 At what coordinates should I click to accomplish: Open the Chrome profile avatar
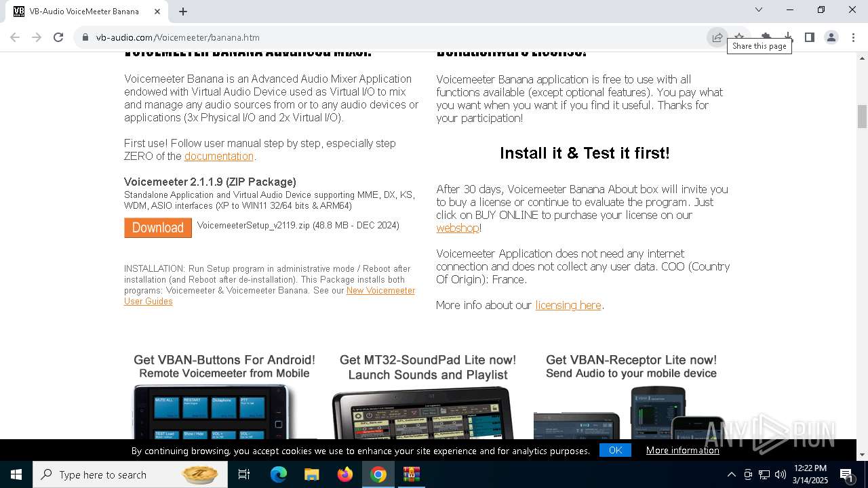831,37
